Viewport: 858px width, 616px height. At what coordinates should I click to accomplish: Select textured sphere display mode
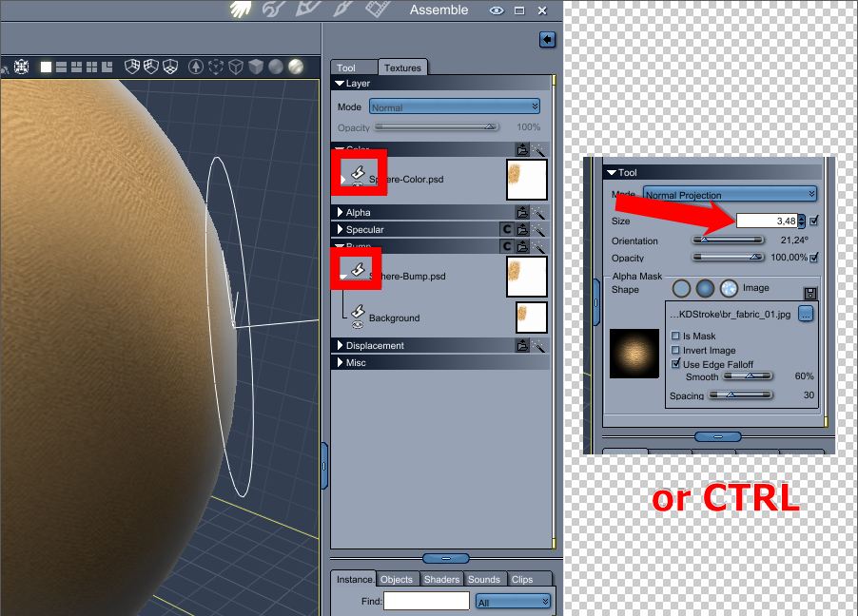coord(296,67)
